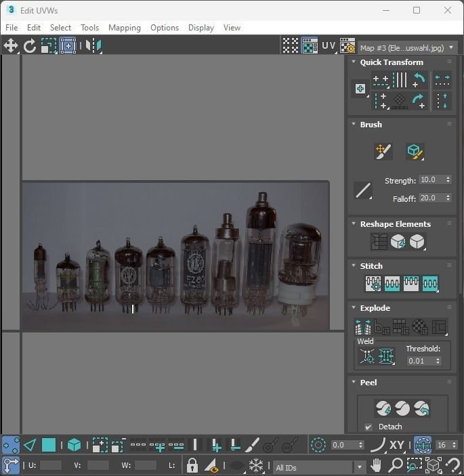The image size is (464, 476).
Task: Click the Freeze Selected snowflake icon
Action: [x=256, y=465]
